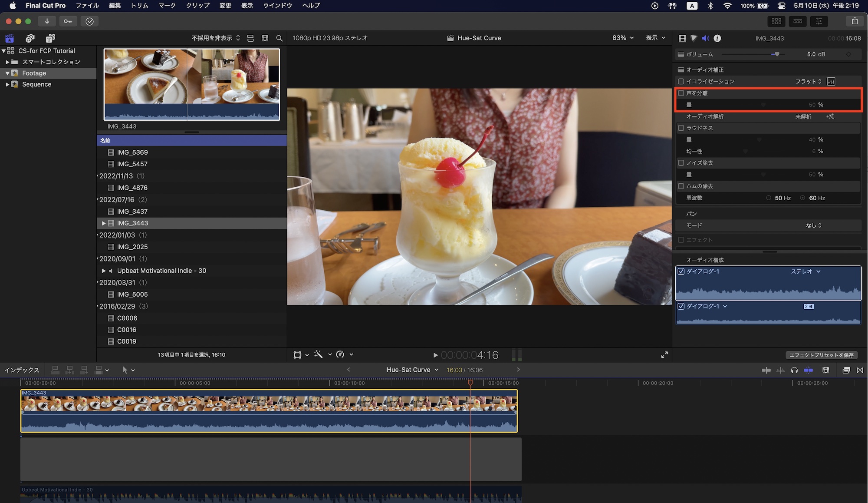Click the info inspector icon
Viewport: 868px width, 503px height.
coord(717,38)
